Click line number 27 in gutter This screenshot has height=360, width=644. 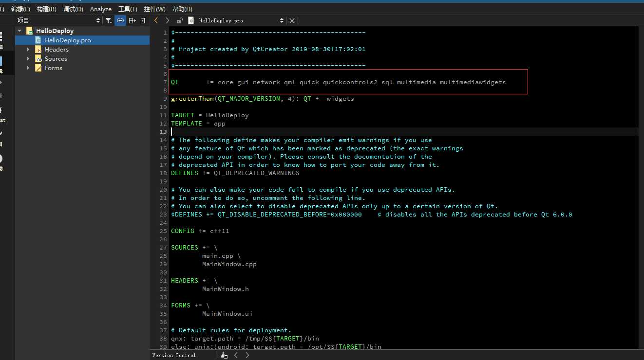point(163,248)
